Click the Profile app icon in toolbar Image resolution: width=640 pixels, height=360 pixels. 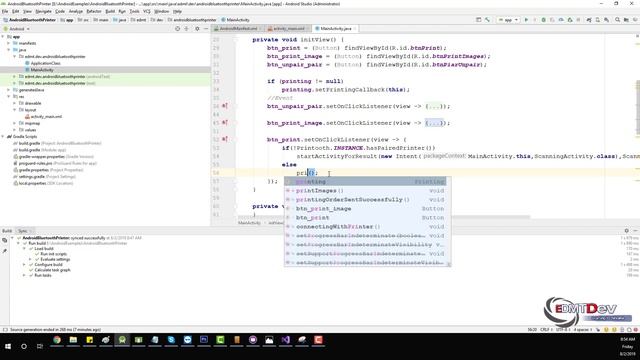click(561, 20)
